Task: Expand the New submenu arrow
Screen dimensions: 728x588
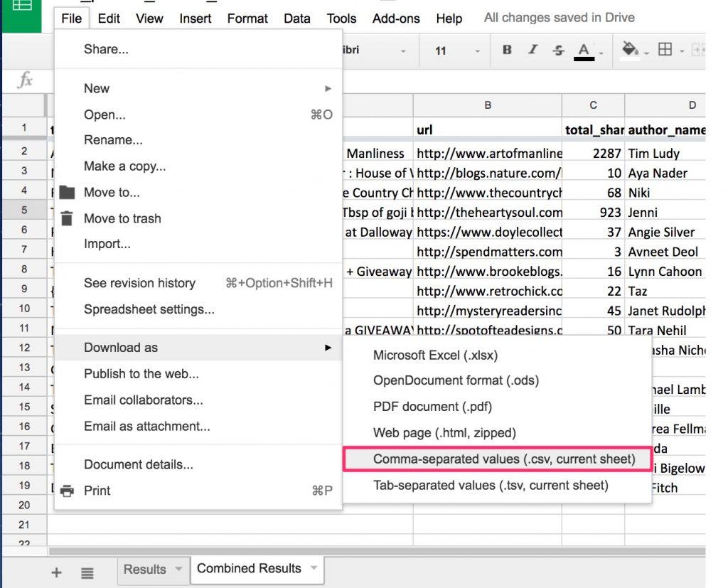Action: 328,88
